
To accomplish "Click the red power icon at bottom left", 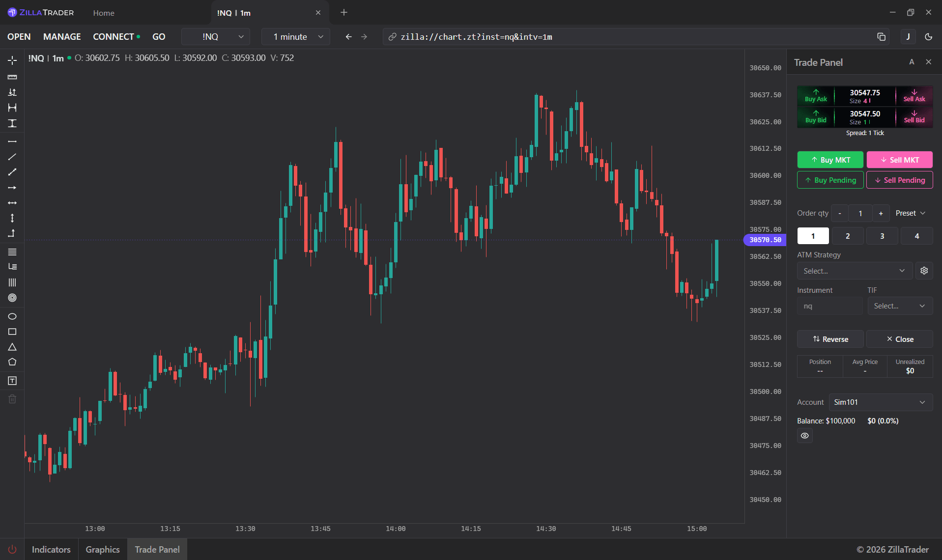I will 12,550.
